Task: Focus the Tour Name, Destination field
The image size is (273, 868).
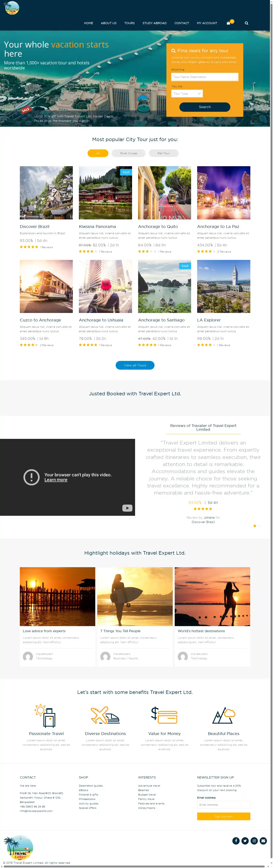Action: pyautogui.click(x=205, y=77)
